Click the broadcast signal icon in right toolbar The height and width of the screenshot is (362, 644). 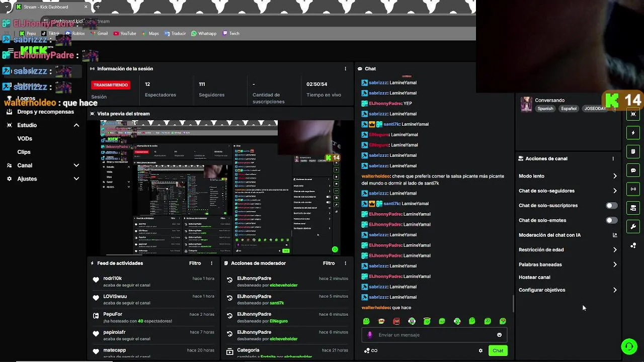point(633,189)
